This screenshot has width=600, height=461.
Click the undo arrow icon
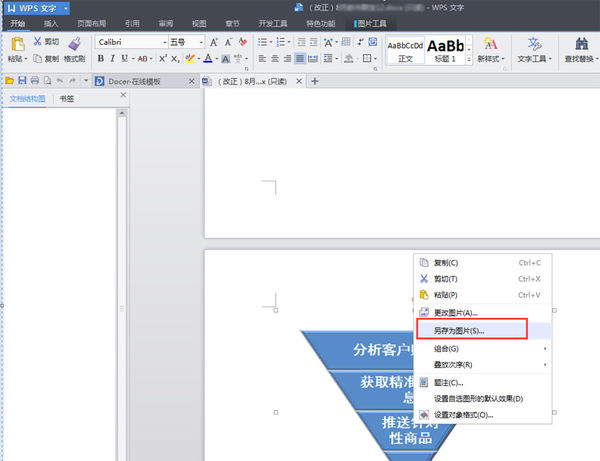pos(60,80)
